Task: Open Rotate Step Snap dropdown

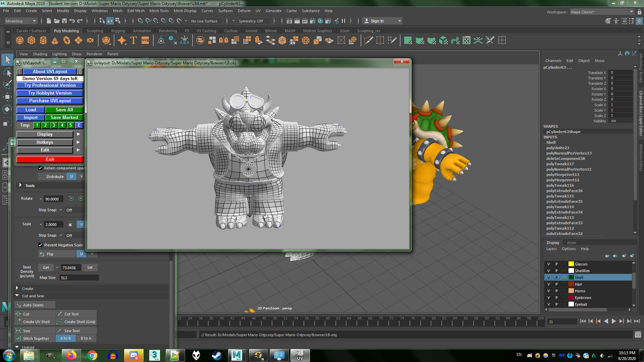Action: coord(61,210)
